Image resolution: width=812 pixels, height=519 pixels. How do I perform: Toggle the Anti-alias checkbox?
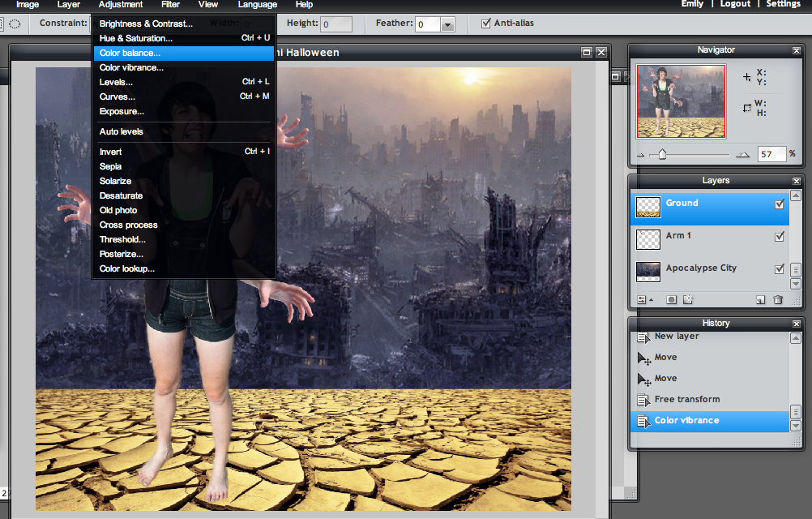[485, 24]
